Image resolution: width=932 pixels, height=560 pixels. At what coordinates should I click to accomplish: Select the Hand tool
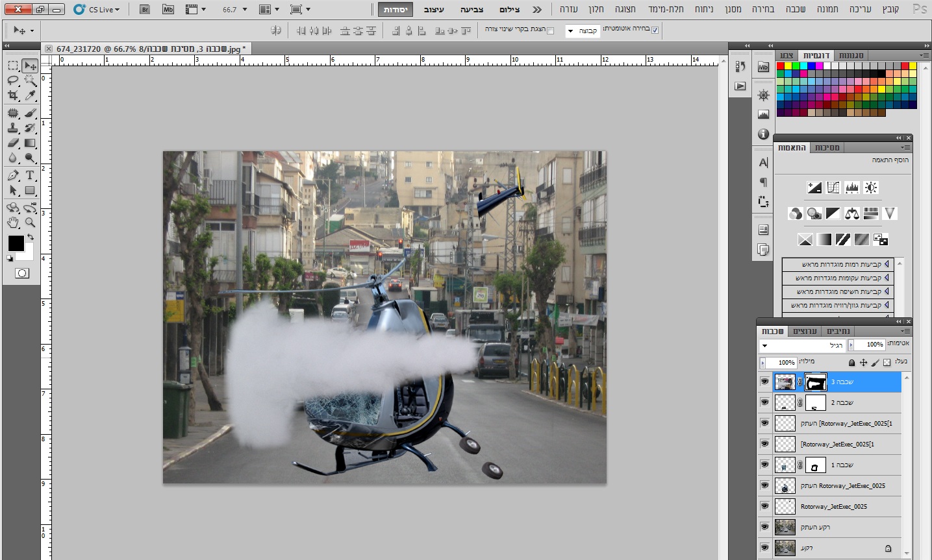tap(12, 223)
